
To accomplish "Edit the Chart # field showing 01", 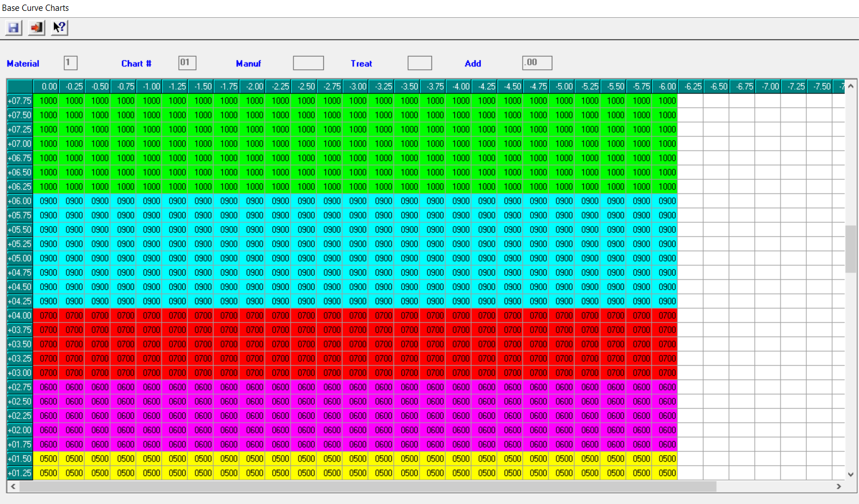I will tap(187, 63).
